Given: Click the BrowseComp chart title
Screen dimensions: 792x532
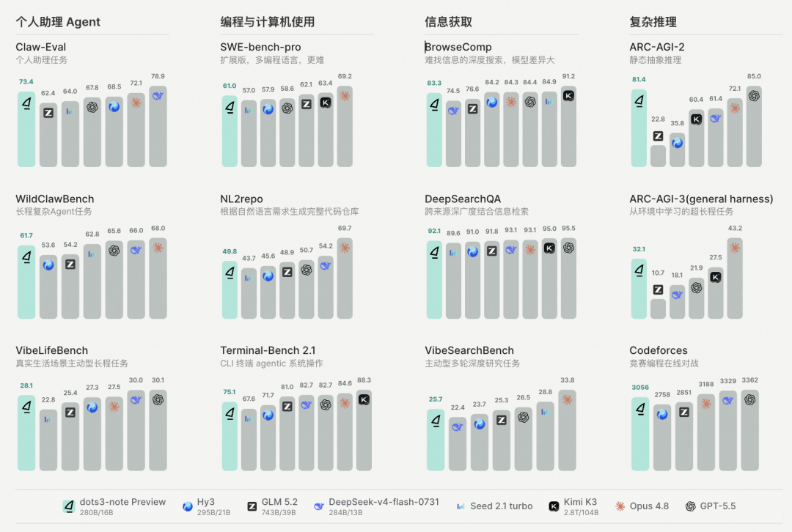Looking at the screenshot, I should (x=458, y=47).
